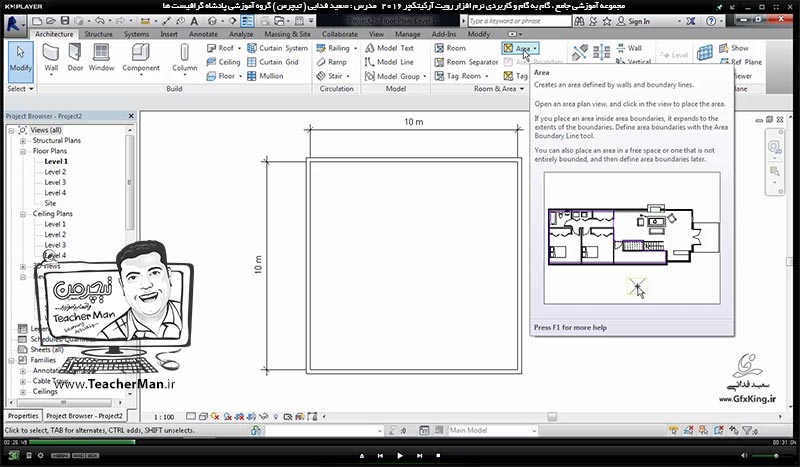Select Level 2 under Floor Plans
Viewport: 800px width, 467px height.
[x=55, y=172]
